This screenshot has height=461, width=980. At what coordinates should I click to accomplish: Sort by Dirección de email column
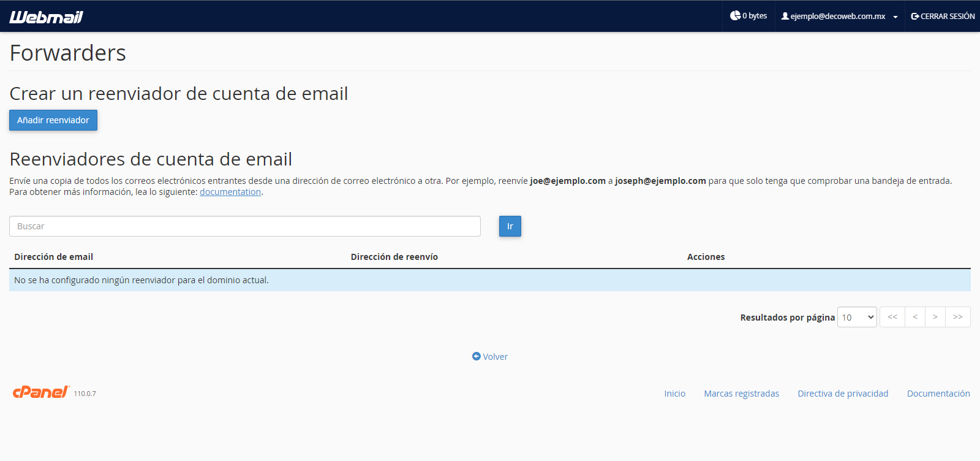coord(54,257)
